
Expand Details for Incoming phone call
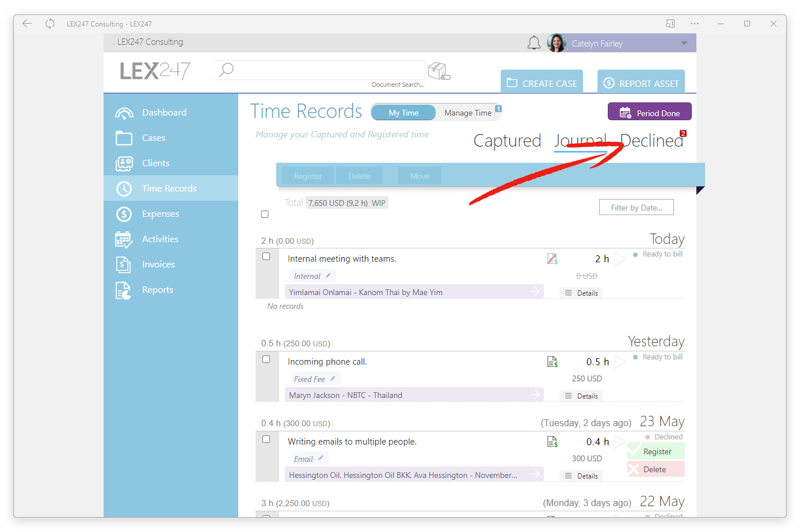(x=581, y=396)
